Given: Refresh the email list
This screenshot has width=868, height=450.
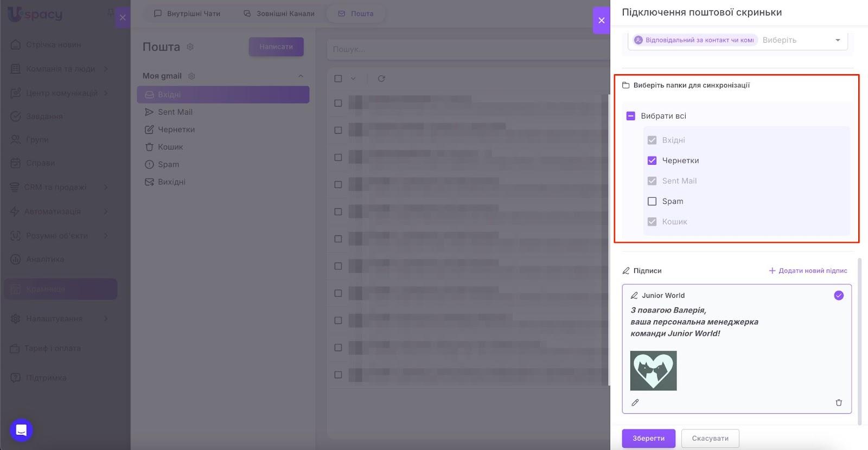Looking at the screenshot, I should coord(381,79).
